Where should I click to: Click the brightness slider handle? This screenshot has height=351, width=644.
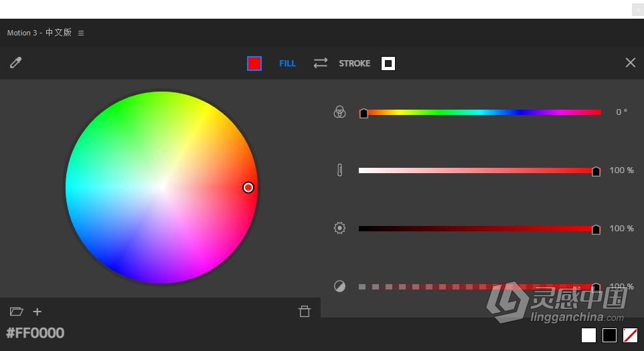point(596,229)
